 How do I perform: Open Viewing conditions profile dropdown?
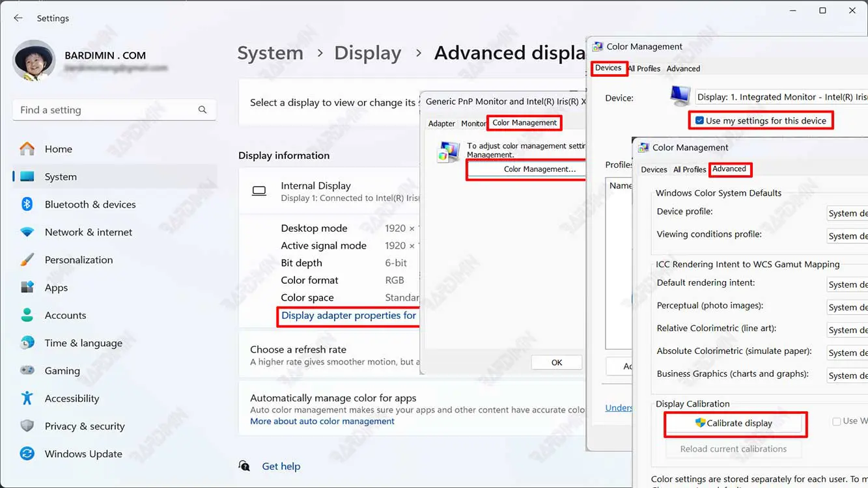click(847, 236)
